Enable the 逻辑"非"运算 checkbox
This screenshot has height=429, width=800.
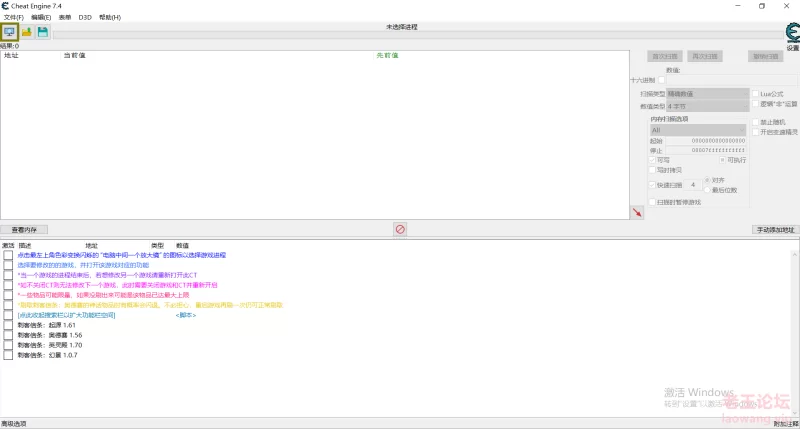[756, 104]
